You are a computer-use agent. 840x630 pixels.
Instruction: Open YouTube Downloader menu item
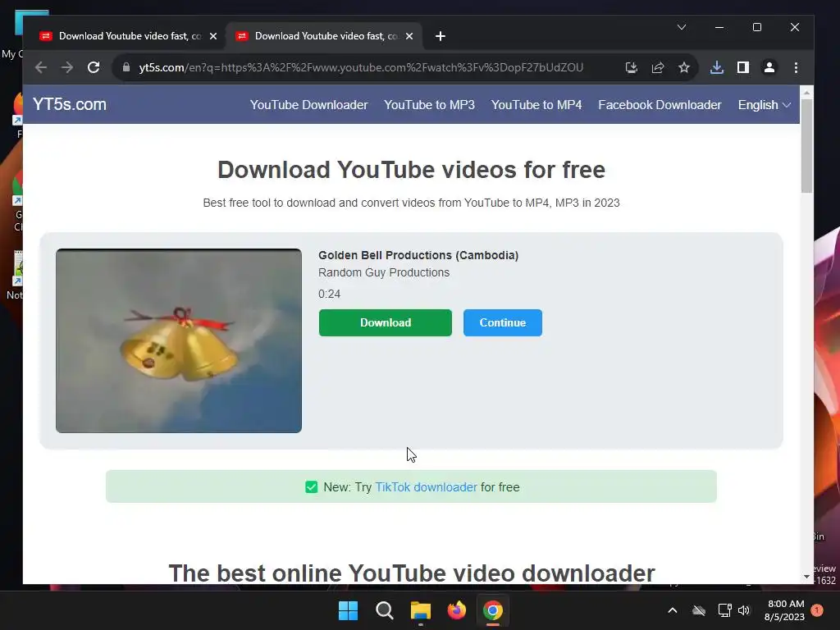click(x=309, y=105)
